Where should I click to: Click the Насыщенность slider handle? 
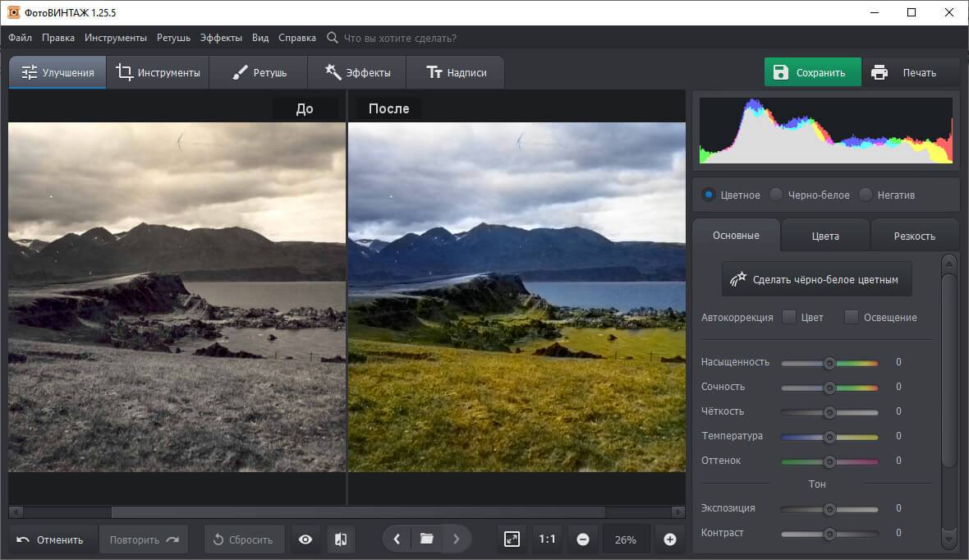click(x=829, y=362)
